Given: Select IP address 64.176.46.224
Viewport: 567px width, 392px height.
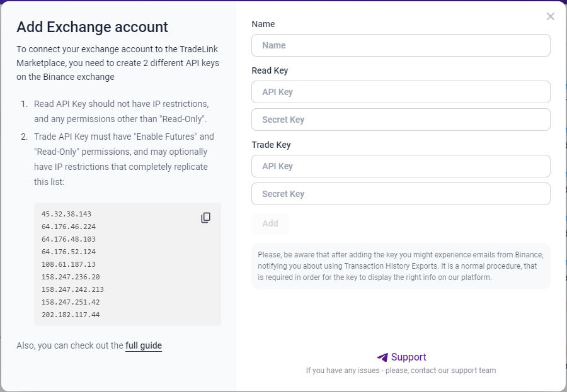Looking at the screenshot, I should click(x=69, y=227).
